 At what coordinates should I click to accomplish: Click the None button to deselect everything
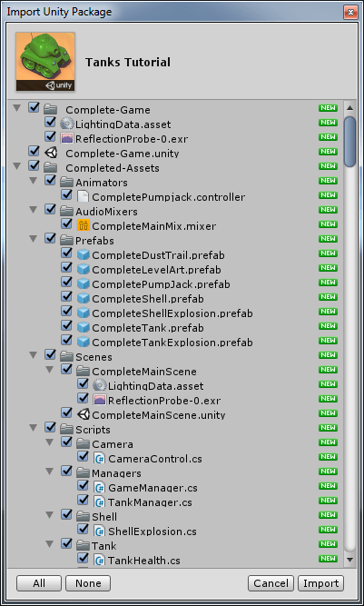pyautogui.click(x=88, y=583)
